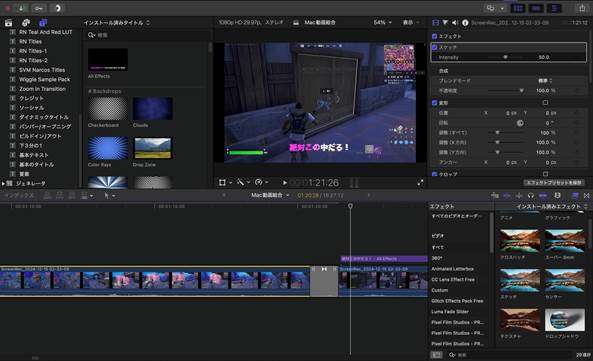Toggle the timeline layout button in toolbar
The height and width of the screenshot is (361, 593).
[536, 8]
